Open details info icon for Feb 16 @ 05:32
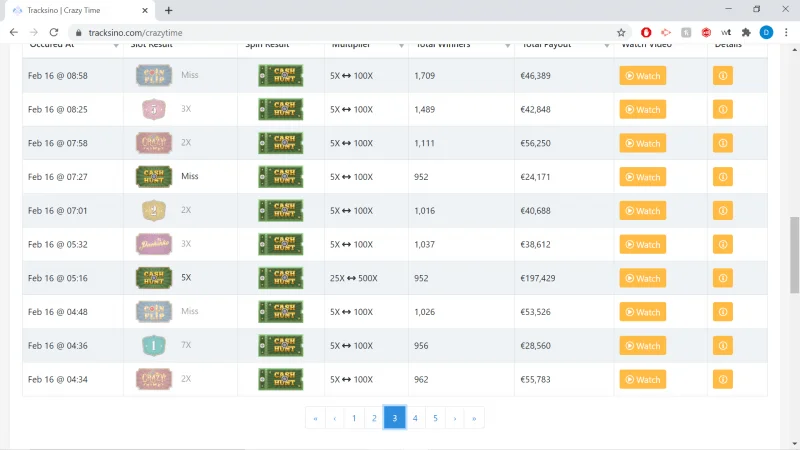The image size is (800, 450). [722, 244]
